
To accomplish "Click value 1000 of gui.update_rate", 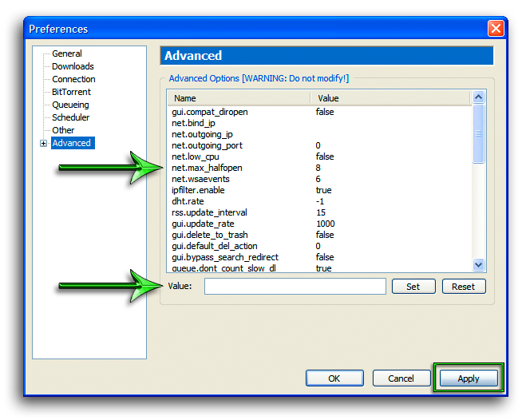I will [326, 224].
